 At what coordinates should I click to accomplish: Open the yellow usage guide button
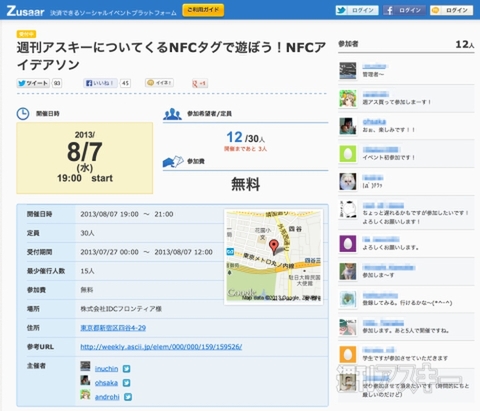[x=203, y=10]
